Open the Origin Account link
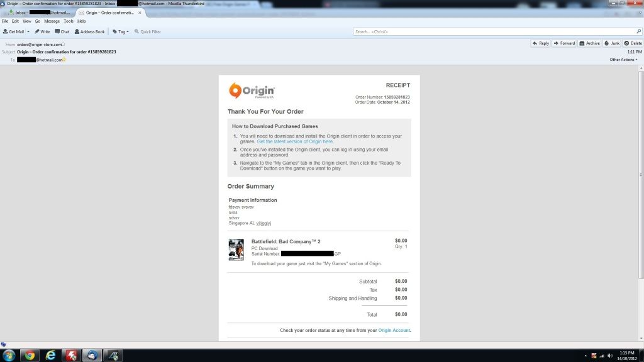 394,331
